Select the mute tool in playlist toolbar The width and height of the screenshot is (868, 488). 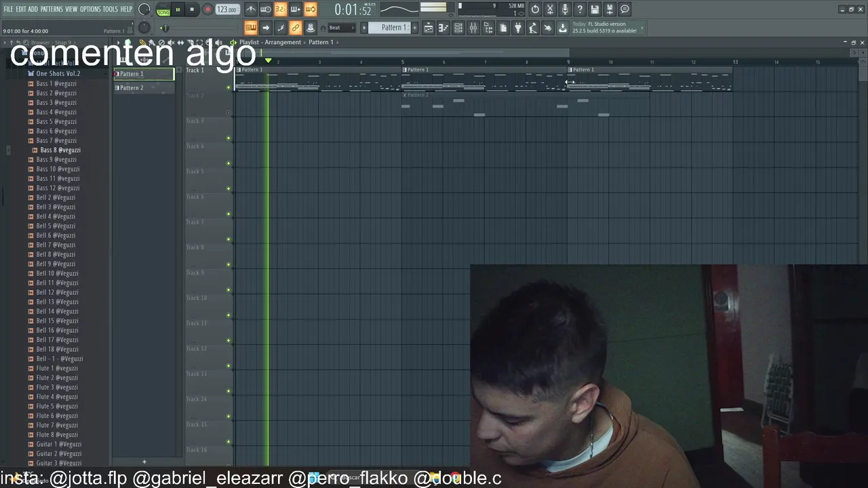(170, 43)
